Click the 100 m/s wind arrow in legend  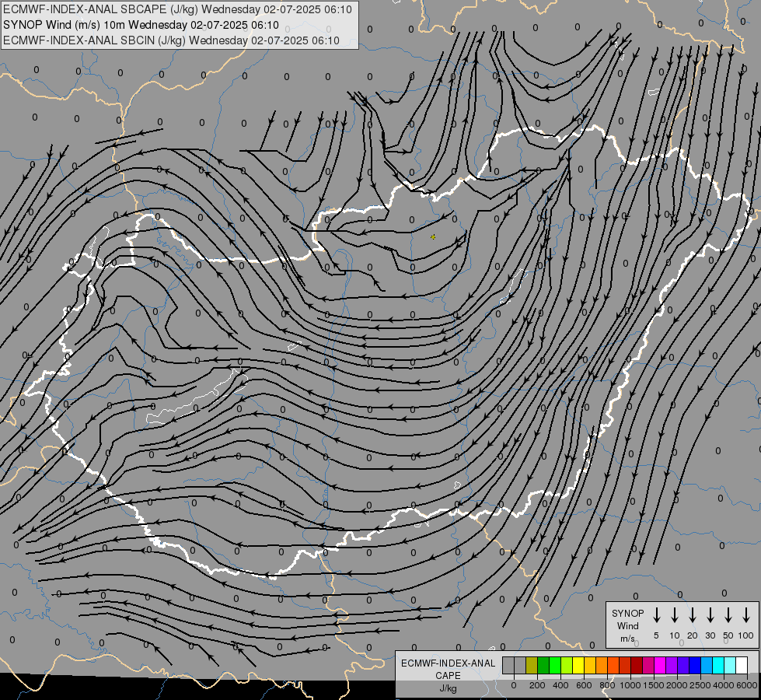746,615
